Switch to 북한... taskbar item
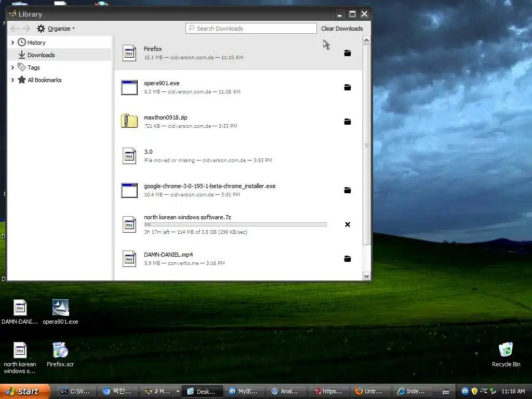Viewport: 532px width, 399px height. [117, 391]
